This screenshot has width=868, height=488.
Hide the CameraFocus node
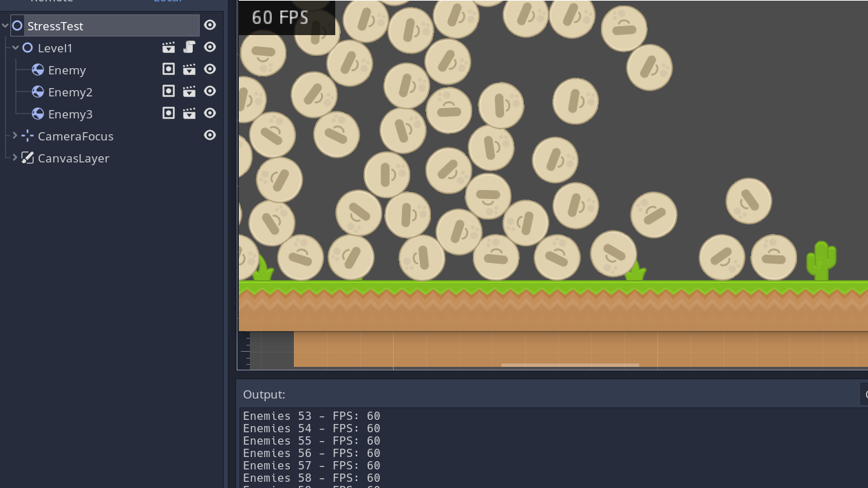tap(210, 136)
